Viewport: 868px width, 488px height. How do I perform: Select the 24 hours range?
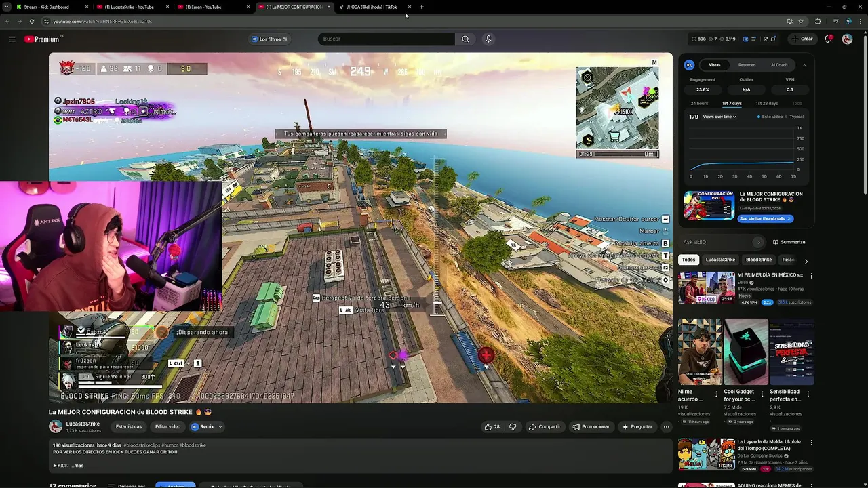point(699,103)
